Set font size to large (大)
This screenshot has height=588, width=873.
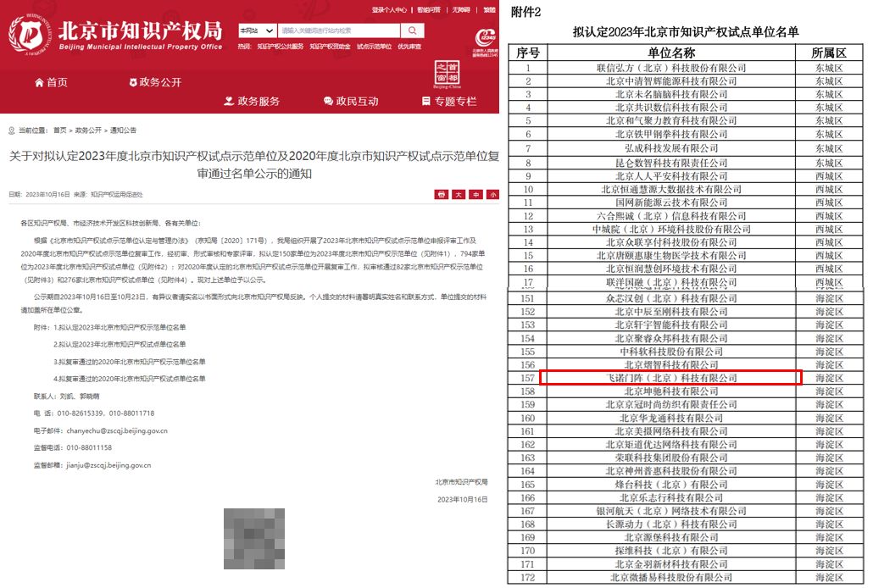tap(459, 194)
